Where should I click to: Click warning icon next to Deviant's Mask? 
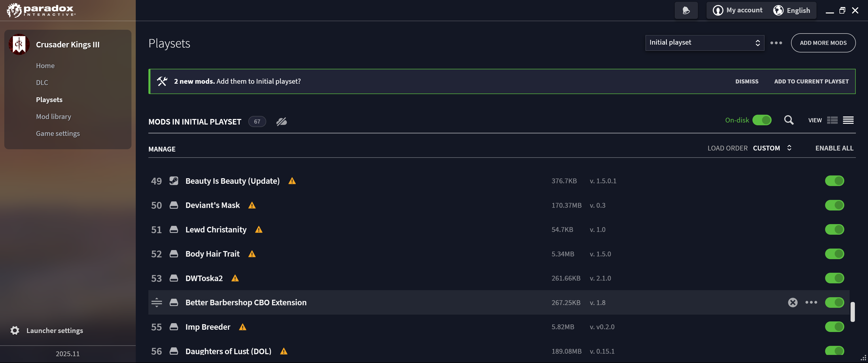[x=252, y=205]
